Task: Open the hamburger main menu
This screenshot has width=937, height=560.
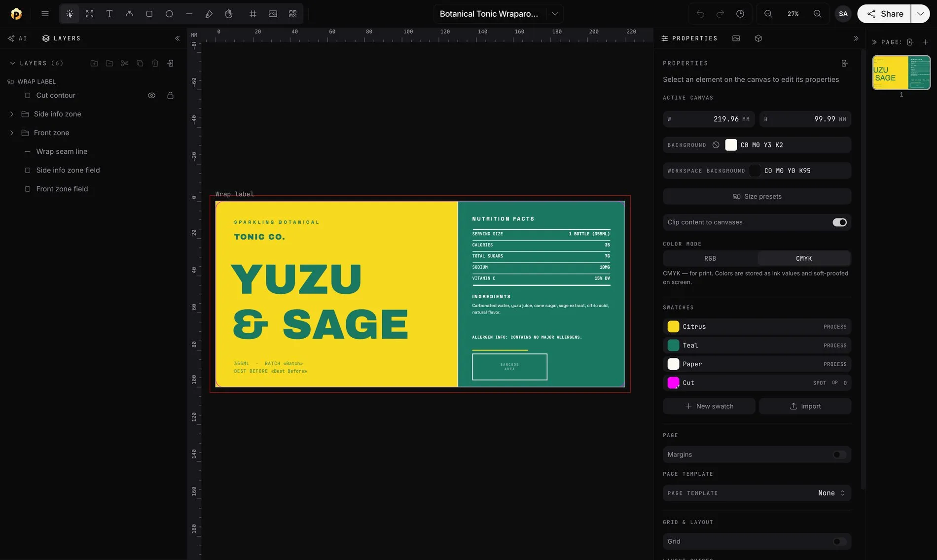Action: click(x=45, y=14)
